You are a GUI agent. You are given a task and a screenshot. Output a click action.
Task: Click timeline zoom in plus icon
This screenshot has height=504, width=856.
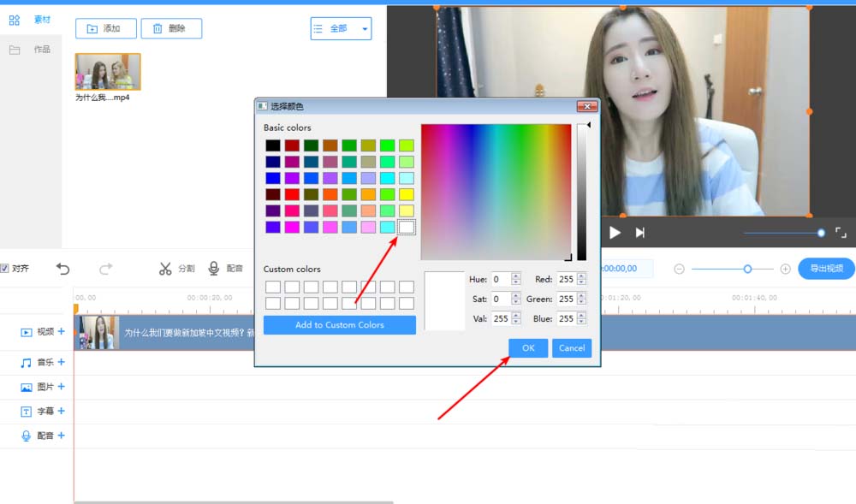coord(785,269)
